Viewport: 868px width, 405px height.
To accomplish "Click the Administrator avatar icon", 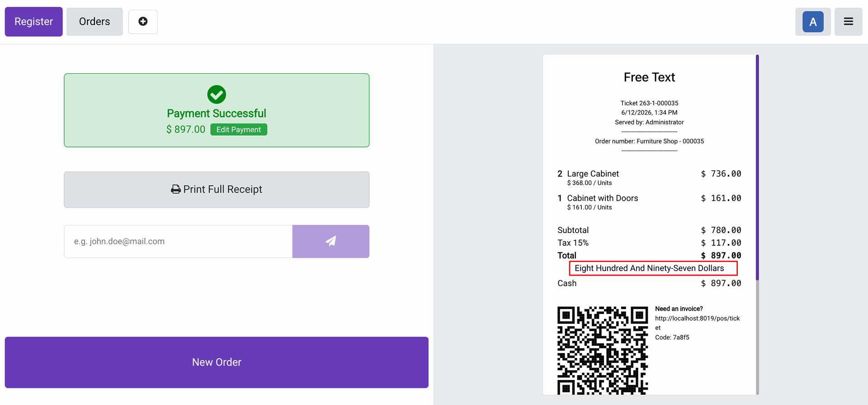I will click(x=813, y=22).
